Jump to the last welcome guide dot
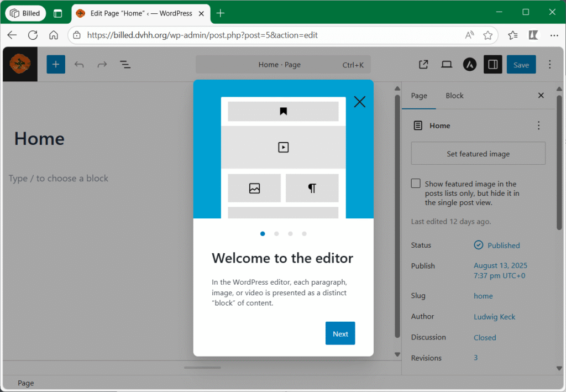Viewport: 566px width, 392px height. (x=304, y=234)
